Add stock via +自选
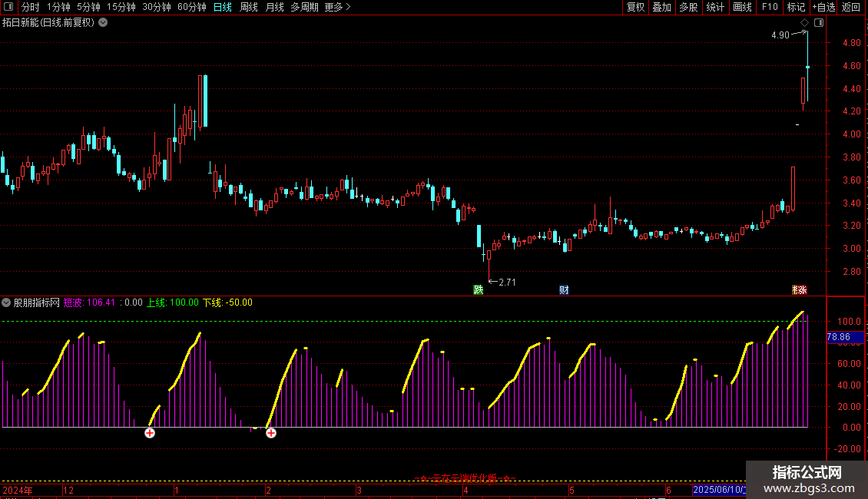868x499 pixels. click(x=823, y=7)
